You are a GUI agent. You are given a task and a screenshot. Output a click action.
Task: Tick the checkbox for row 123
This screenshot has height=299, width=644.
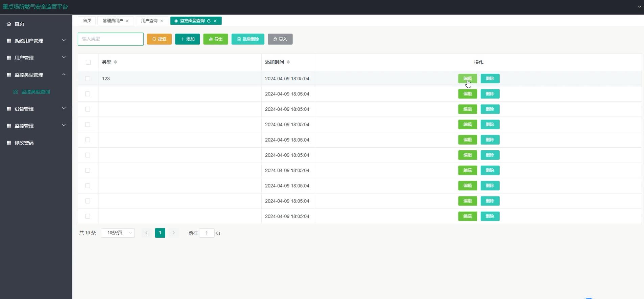(88, 79)
